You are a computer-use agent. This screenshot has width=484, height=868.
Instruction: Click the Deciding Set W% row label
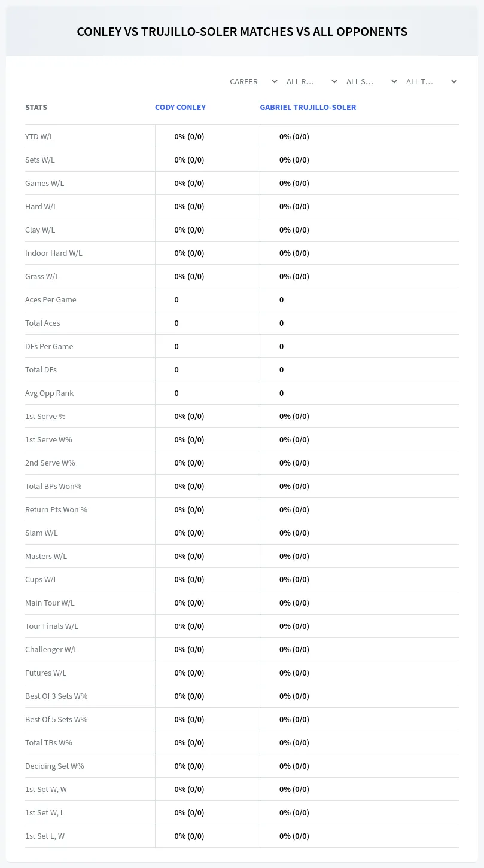54,766
